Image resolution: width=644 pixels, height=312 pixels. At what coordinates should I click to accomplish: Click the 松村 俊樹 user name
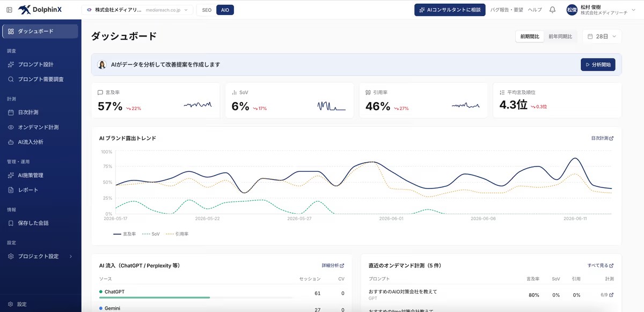[590, 7]
